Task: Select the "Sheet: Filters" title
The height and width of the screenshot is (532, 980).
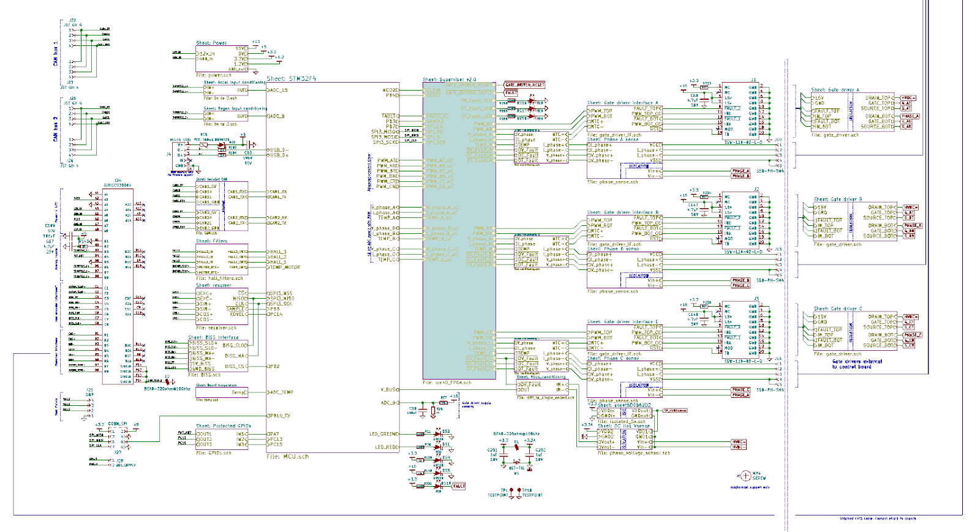Action: 212,241
